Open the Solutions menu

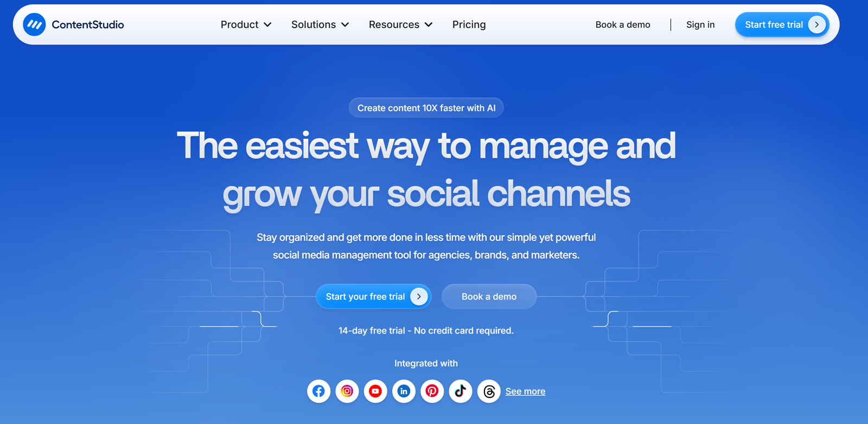pyautogui.click(x=320, y=24)
